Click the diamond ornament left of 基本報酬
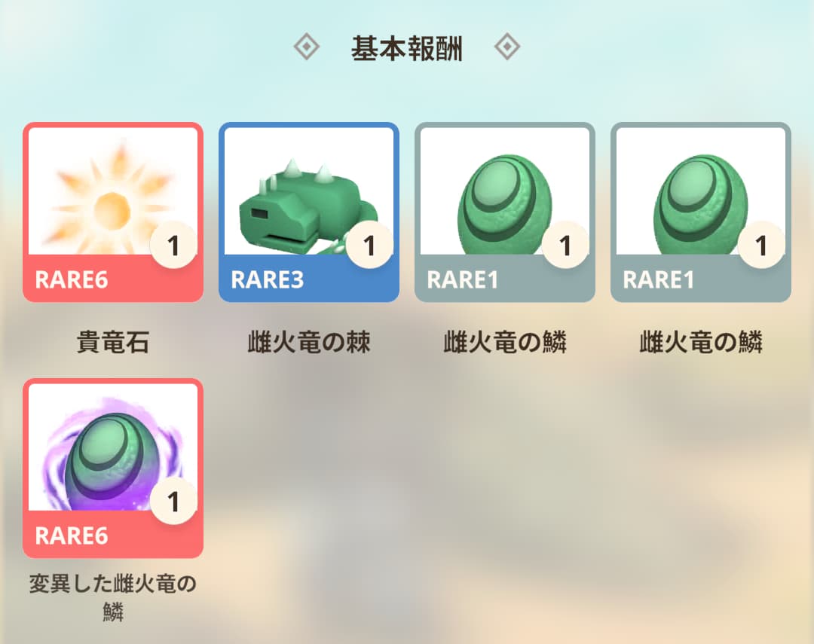The width and height of the screenshot is (814, 644). coord(306,47)
